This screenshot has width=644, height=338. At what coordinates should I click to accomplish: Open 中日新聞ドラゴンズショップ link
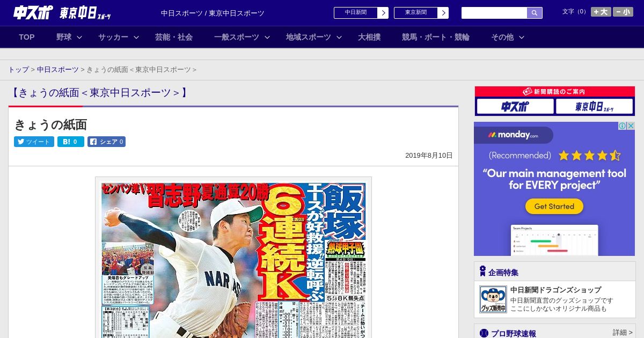tap(555, 290)
